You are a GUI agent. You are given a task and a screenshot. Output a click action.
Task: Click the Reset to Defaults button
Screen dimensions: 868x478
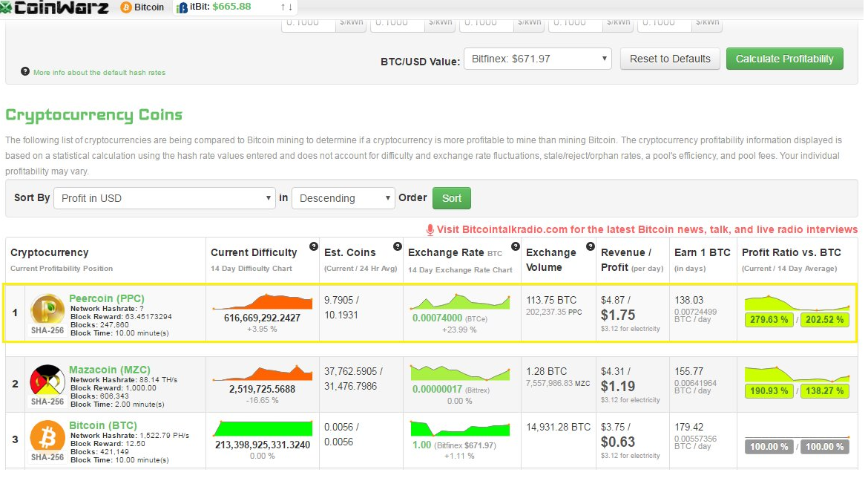point(670,59)
